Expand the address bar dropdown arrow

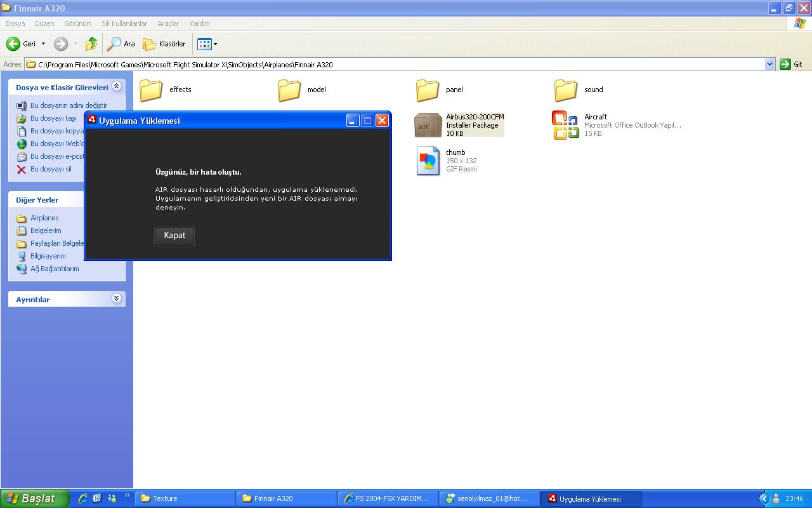pyautogui.click(x=769, y=64)
